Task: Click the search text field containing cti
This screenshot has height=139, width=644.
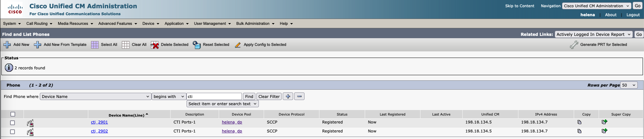Action: click(214, 97)
